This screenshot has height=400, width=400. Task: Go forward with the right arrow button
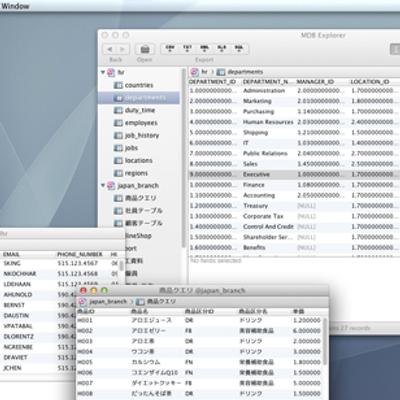point(123,49)
